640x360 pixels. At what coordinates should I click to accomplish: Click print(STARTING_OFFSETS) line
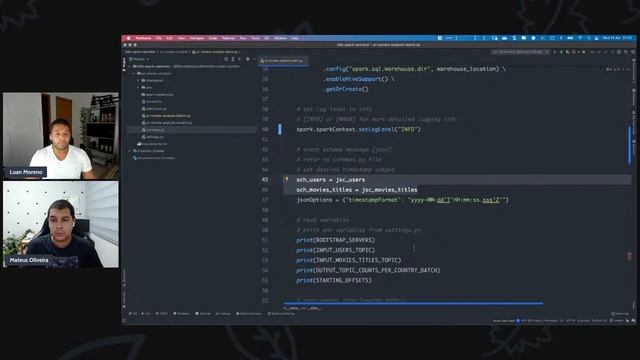334,280
